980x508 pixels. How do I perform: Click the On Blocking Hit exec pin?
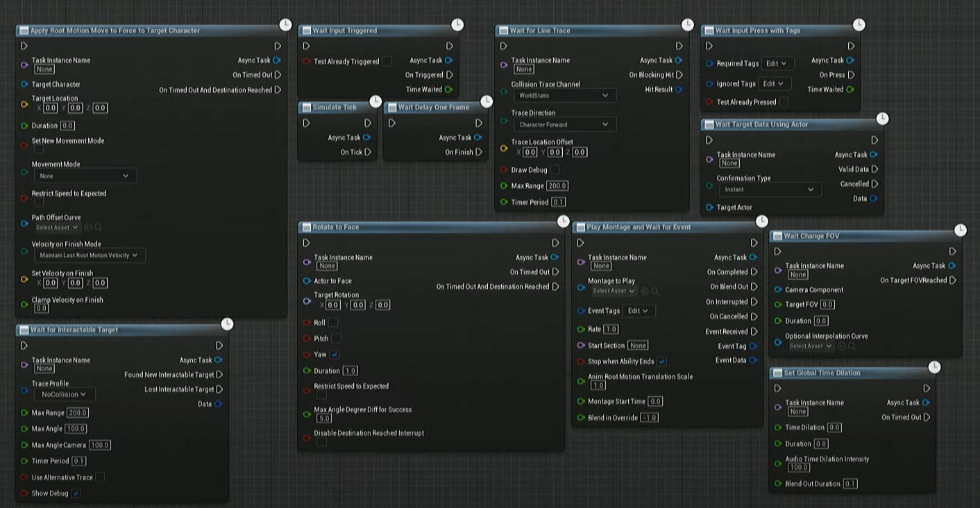pos(679,75)
